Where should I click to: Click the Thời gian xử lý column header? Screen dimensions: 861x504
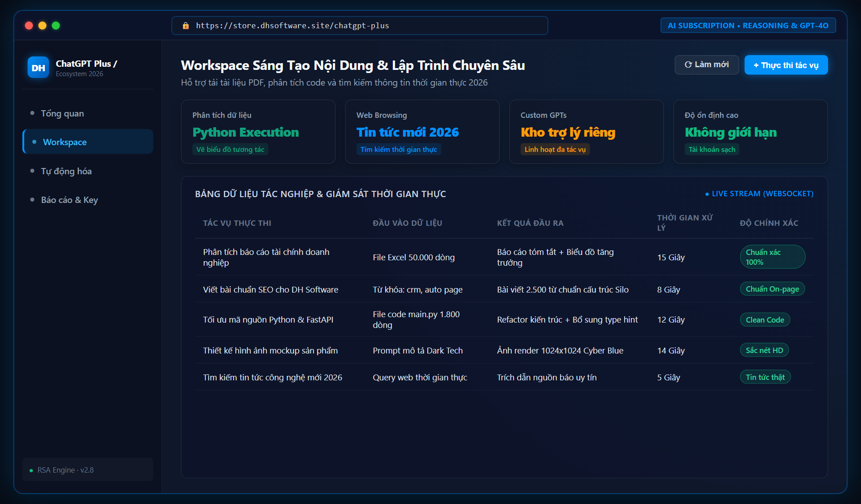[685, 223]
